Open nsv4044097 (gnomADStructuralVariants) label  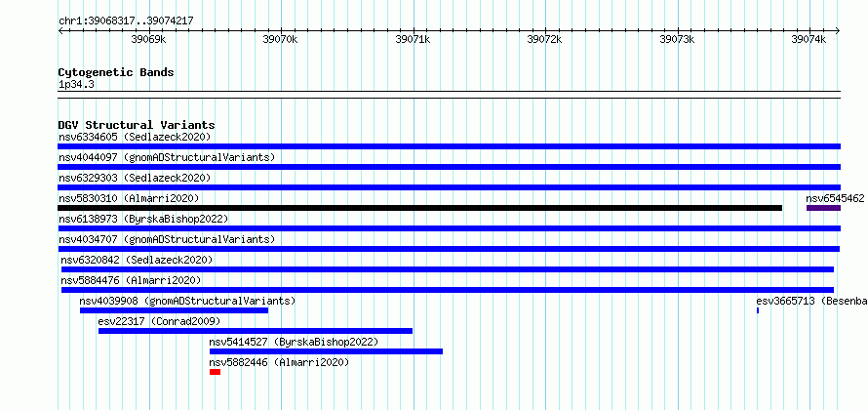[167, 157]
